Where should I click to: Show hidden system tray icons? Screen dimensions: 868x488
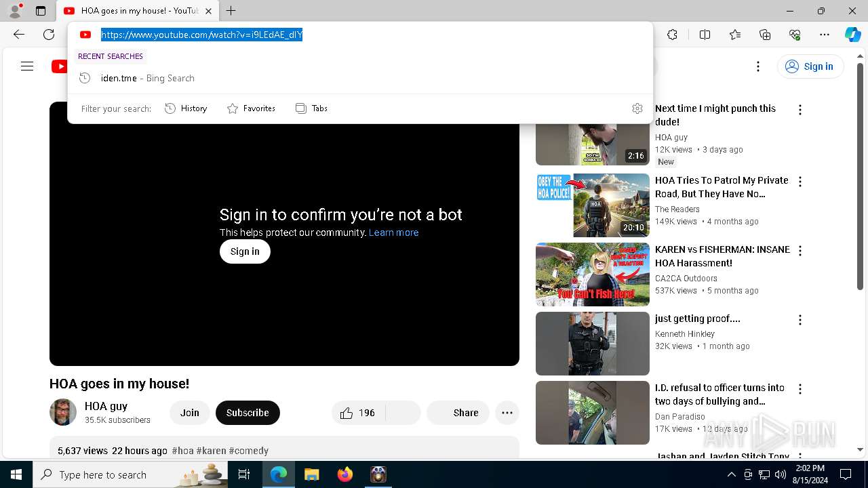732,474
